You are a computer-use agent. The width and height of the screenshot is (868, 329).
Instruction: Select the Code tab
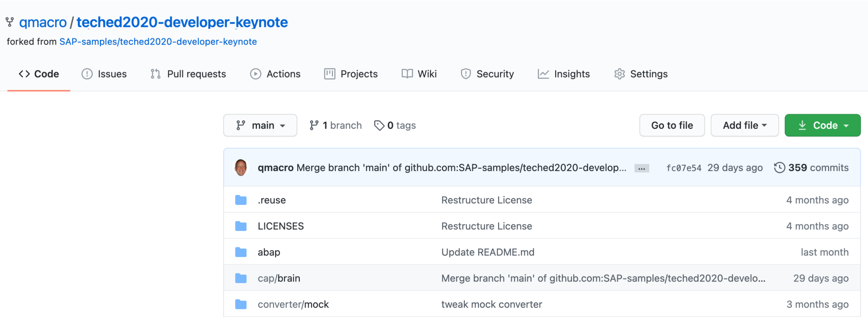click(39, 74)
